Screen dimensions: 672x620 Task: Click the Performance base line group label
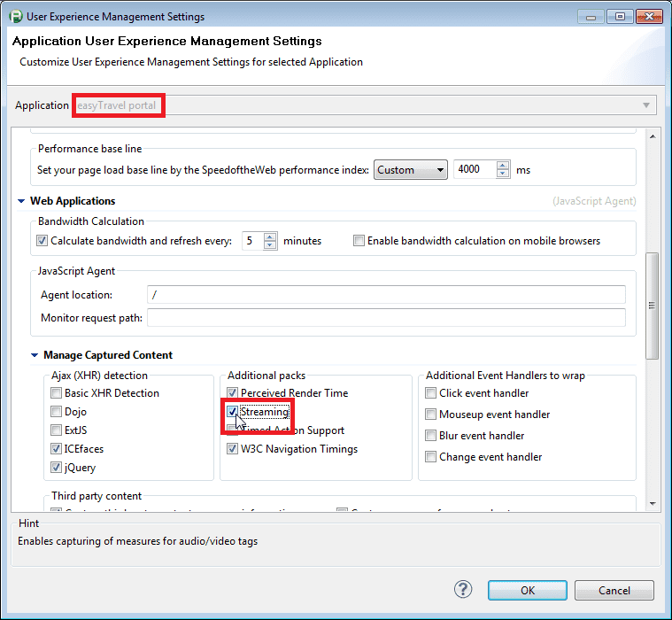(x=89, y=149)
